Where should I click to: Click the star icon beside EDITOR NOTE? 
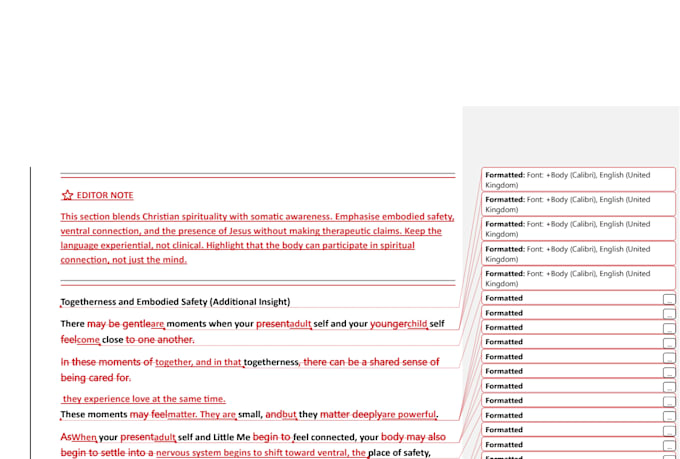point(67,195)
